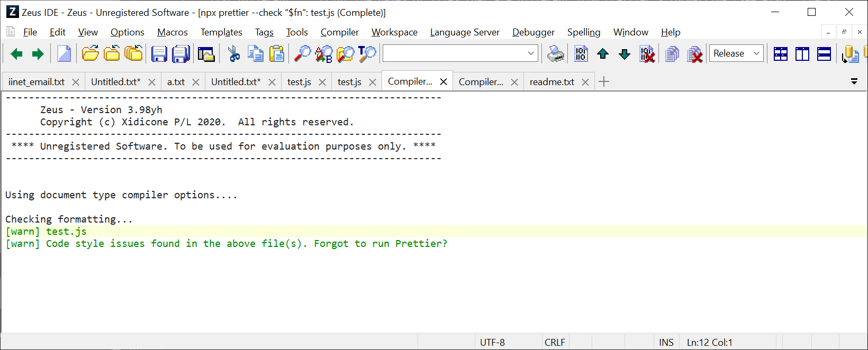Screen dimensions: 868x350
Task: Open the Spelling menu
Action: coord(584,32)
